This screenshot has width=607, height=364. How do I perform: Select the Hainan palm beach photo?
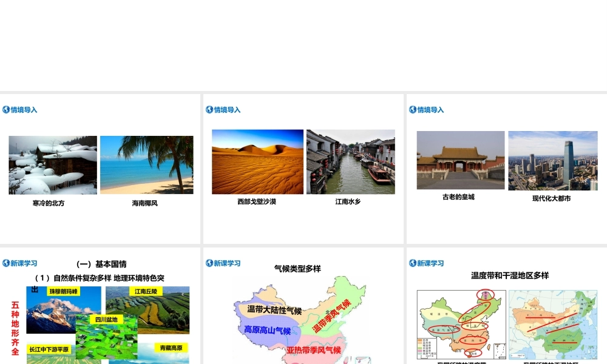click(x=147, y=165)
